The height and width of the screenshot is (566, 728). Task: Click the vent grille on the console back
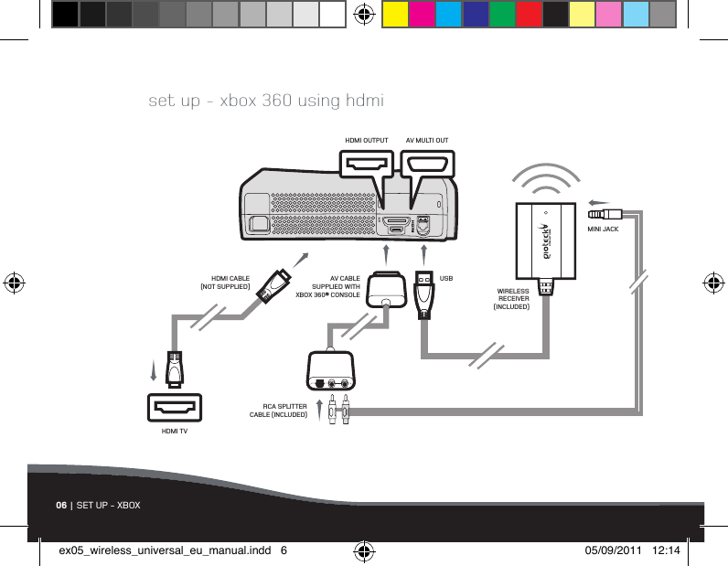(323, 214)
